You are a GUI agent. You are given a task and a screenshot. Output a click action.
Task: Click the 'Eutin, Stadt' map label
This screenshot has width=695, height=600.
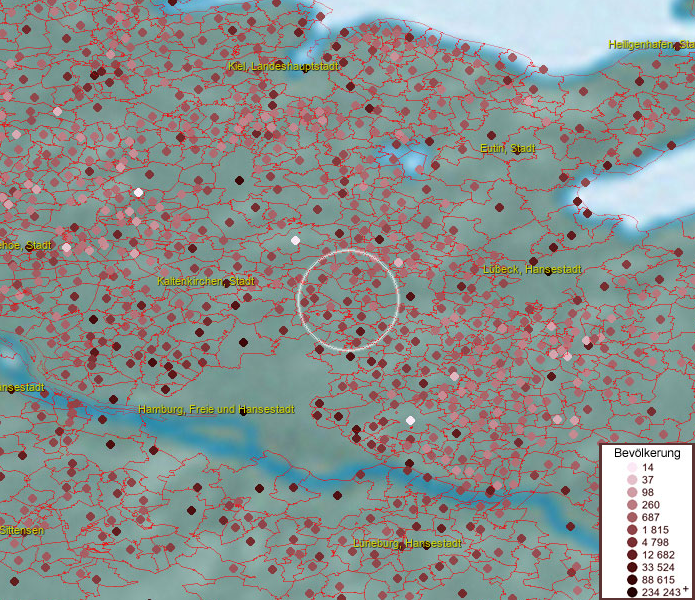tap(508, 148)
